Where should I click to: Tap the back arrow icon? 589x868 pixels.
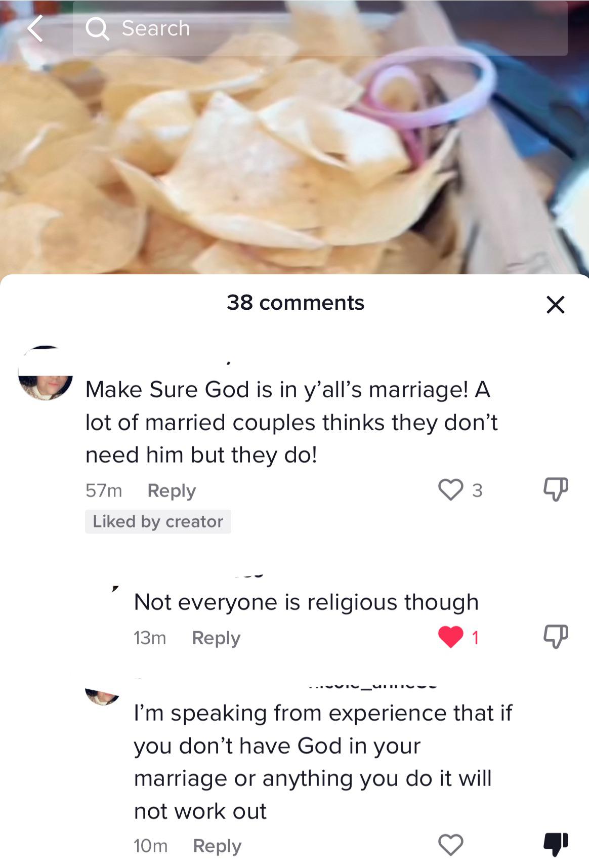tap(34, 28)
